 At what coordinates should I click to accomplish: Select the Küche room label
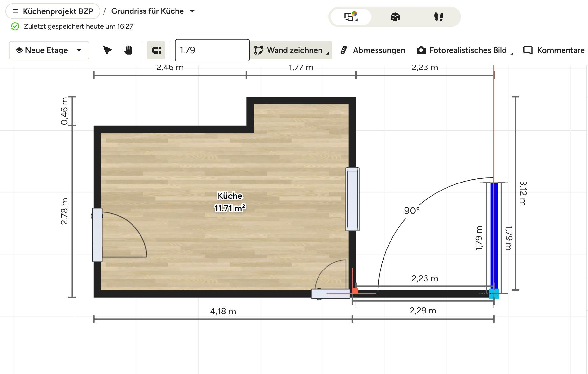[230, 196]
